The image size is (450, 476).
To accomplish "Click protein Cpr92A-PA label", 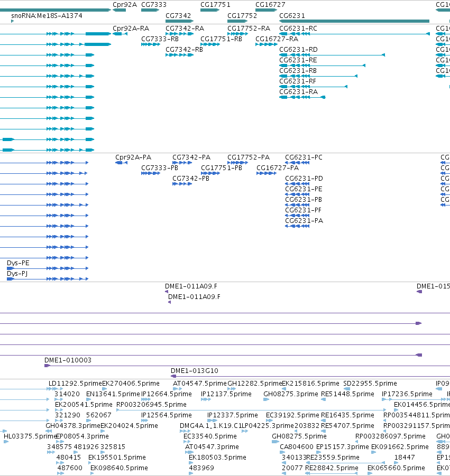I will click(133, 157).
